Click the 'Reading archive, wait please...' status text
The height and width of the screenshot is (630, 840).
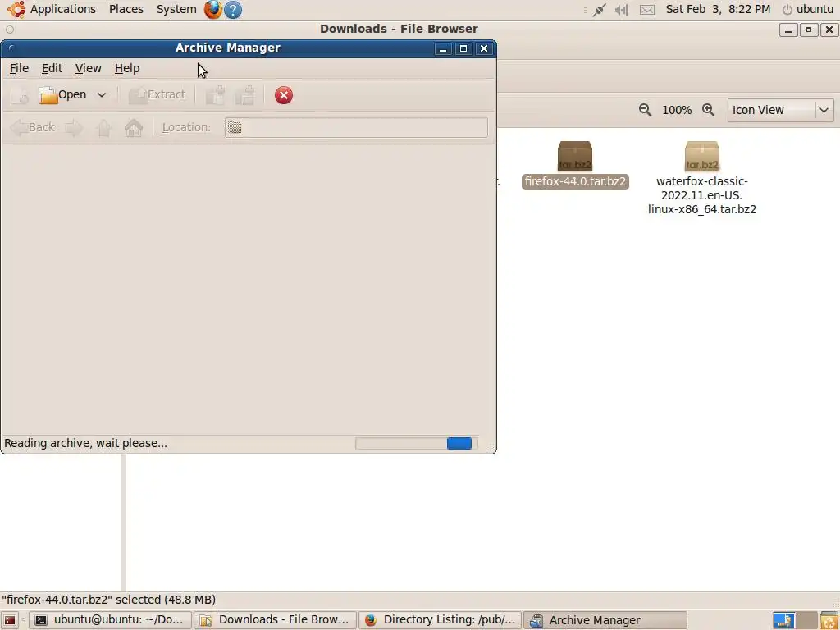[85, 443]
